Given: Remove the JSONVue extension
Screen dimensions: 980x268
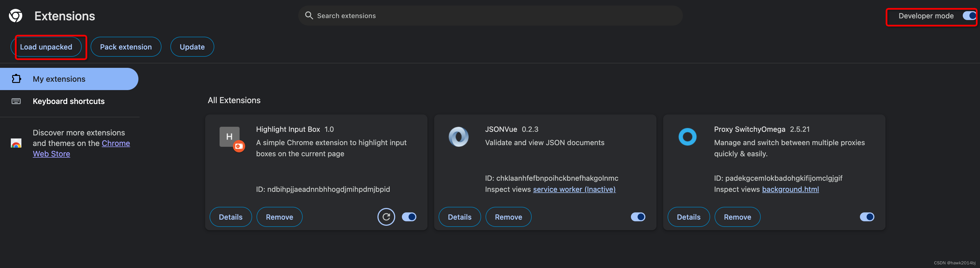Looking at the screenshot, I should tap(509, 217).
